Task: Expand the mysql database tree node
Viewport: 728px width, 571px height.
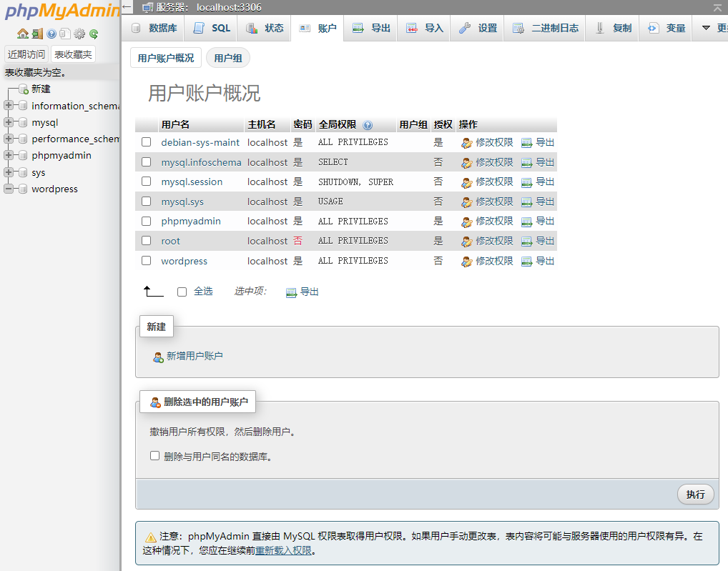Action: click(9, 122)
